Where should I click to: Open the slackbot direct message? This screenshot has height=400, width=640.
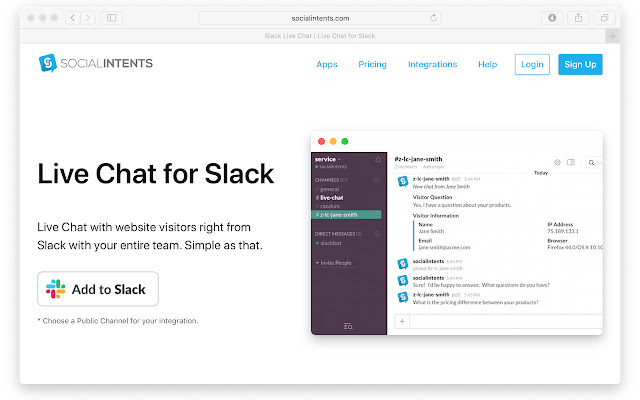point(331,243)
